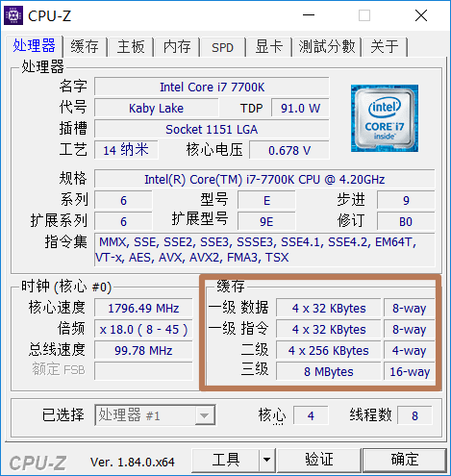Image resolution: width=451 pixels, height=476 pixels.
Task: Click the 99.78 MHz bus speed value
Action: pos(143,350)
